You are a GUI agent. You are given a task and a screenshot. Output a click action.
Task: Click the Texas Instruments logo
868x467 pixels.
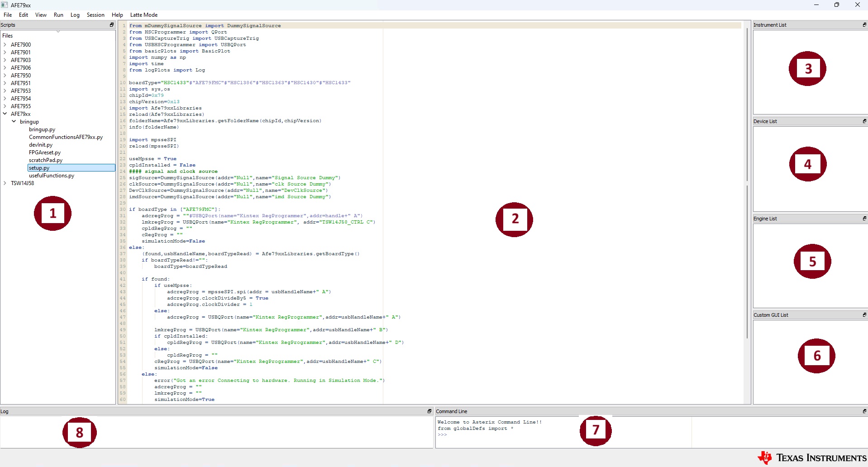pyautogui.click(x=810, y=457)
